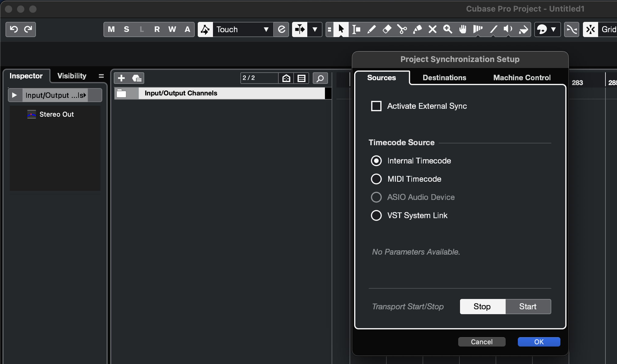This screenshot has height=364, width=617.
Task: Enable Activate External Sync checkbox
Action: pos(376,106)
